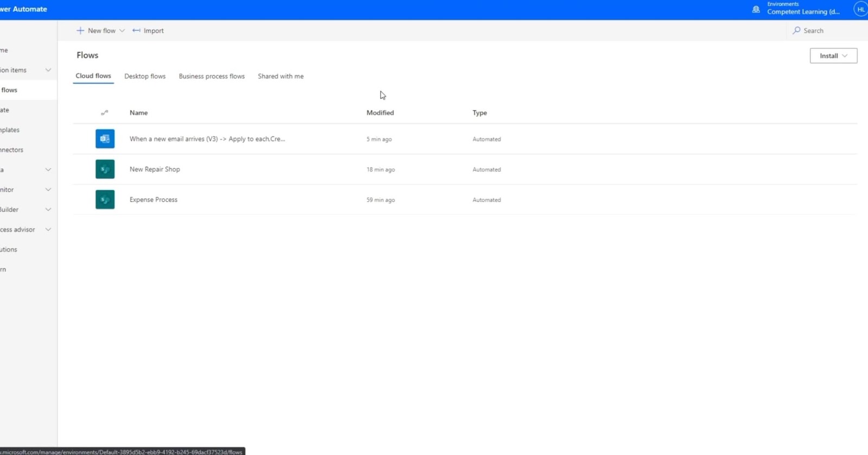
Task: Expand the AI Builder chevron in sidebar
Action: point(48,210)
